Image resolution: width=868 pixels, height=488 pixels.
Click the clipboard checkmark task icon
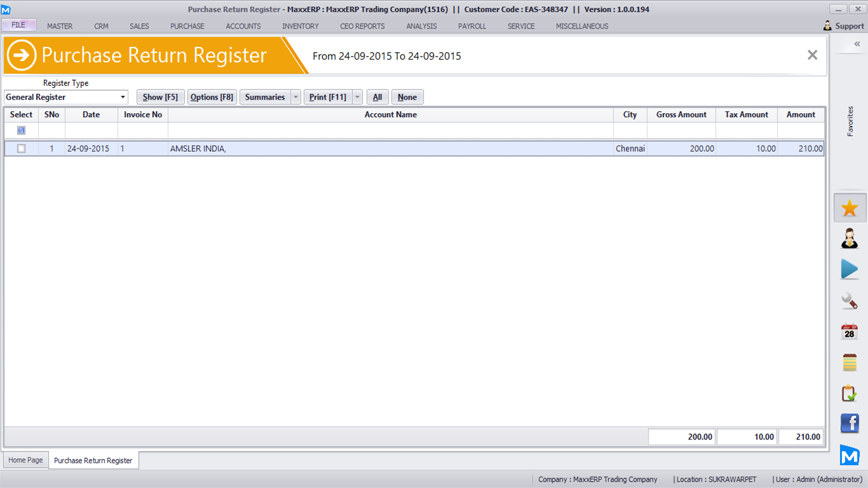(850, 393)
